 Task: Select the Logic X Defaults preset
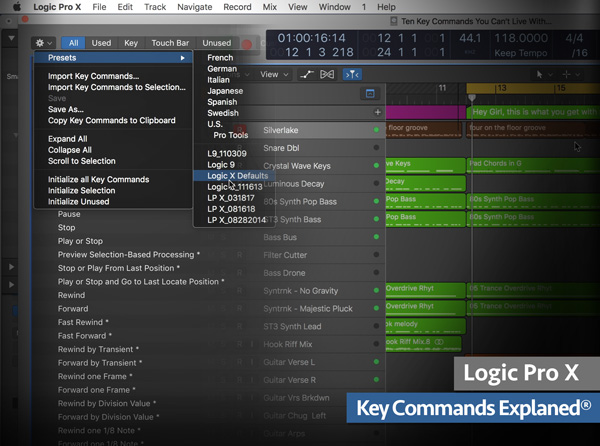[x=234, y=176]
